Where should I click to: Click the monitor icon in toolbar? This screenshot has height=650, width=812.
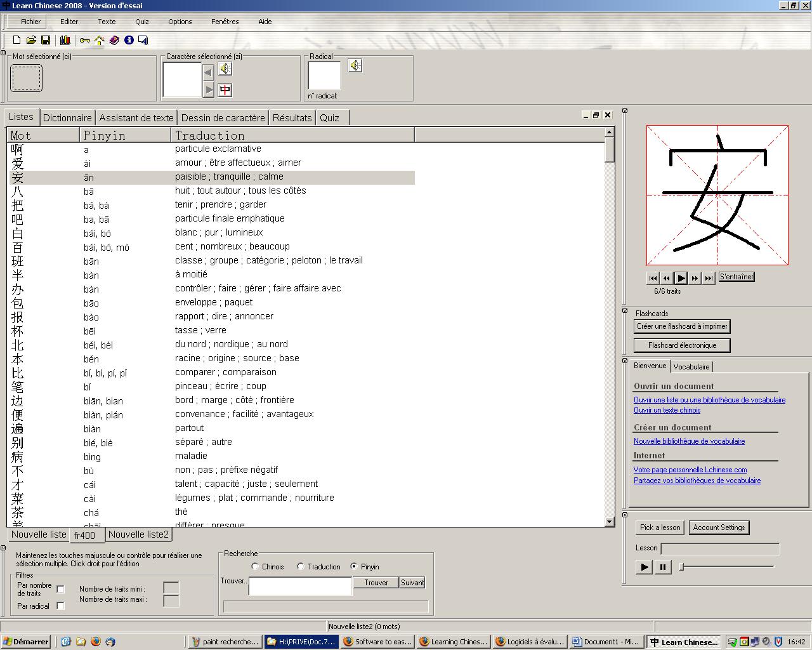(143, 40)
